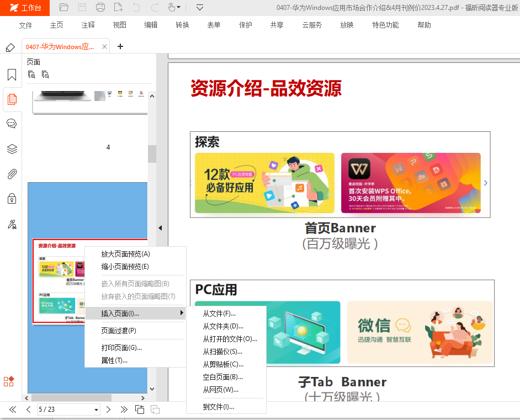520x420 pixels.
Task: Open the Layers panel icon
Action: click(12, 148)
